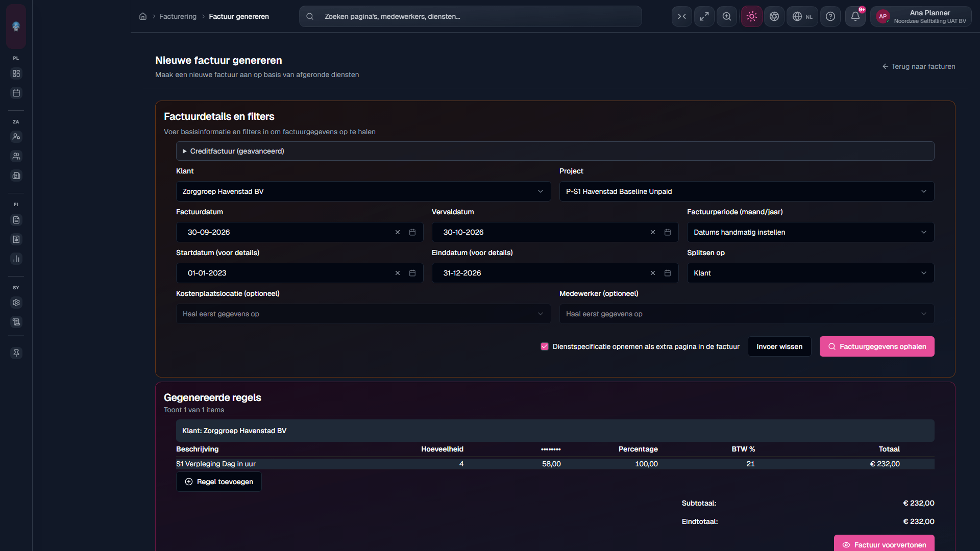Clear the Startdatum 01-01-2023 value
Viewport: 980px width, 551px height.
point(398,273)
